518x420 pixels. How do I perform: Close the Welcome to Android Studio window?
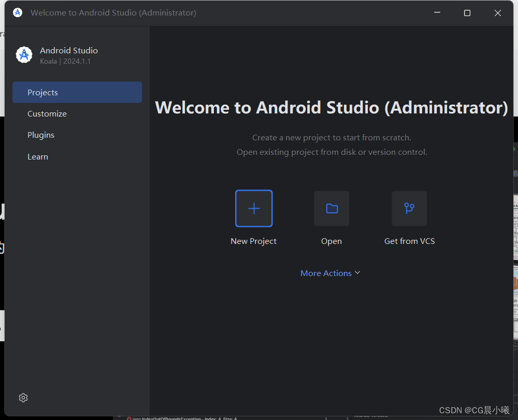click(497, 13)
